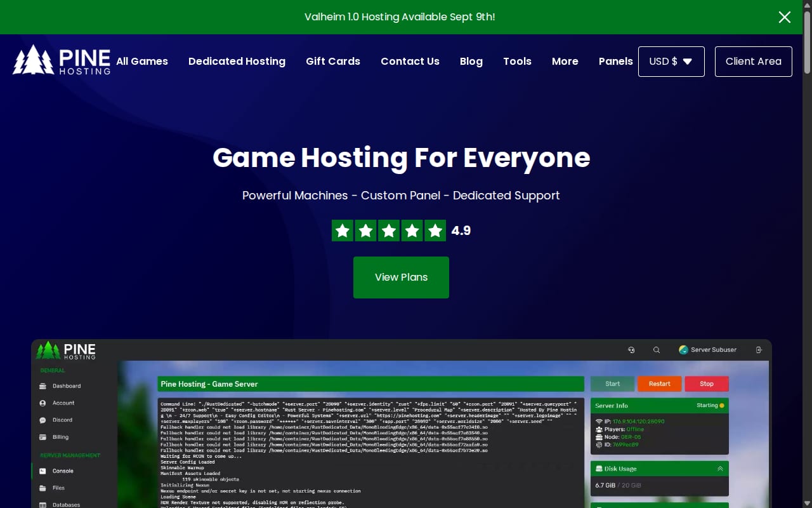This screenshot has height=508, width=812.
Task: Click the SERVER MANAGEMENT sidebar section label
Action: point(70,455)
